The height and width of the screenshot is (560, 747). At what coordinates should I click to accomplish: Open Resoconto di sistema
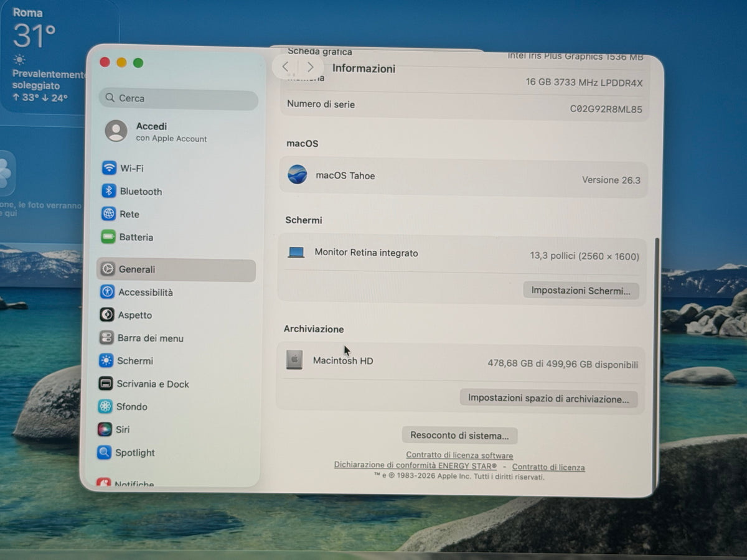[459, 436]
